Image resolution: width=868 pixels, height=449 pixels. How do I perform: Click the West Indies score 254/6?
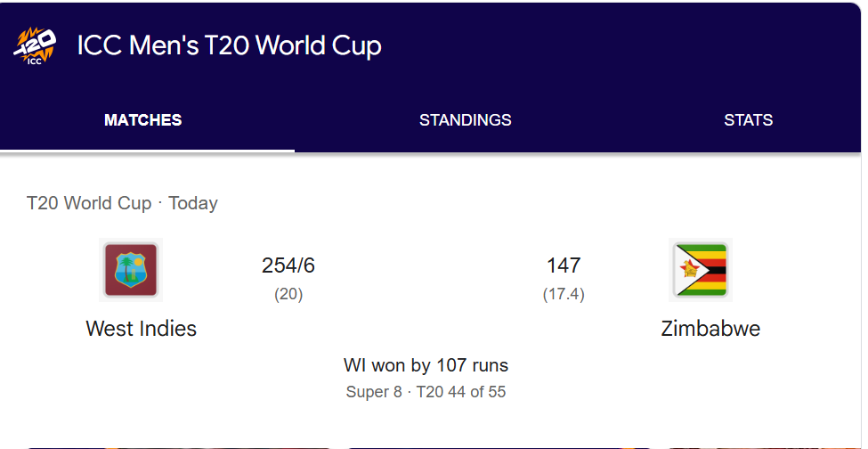pos(288,265)
